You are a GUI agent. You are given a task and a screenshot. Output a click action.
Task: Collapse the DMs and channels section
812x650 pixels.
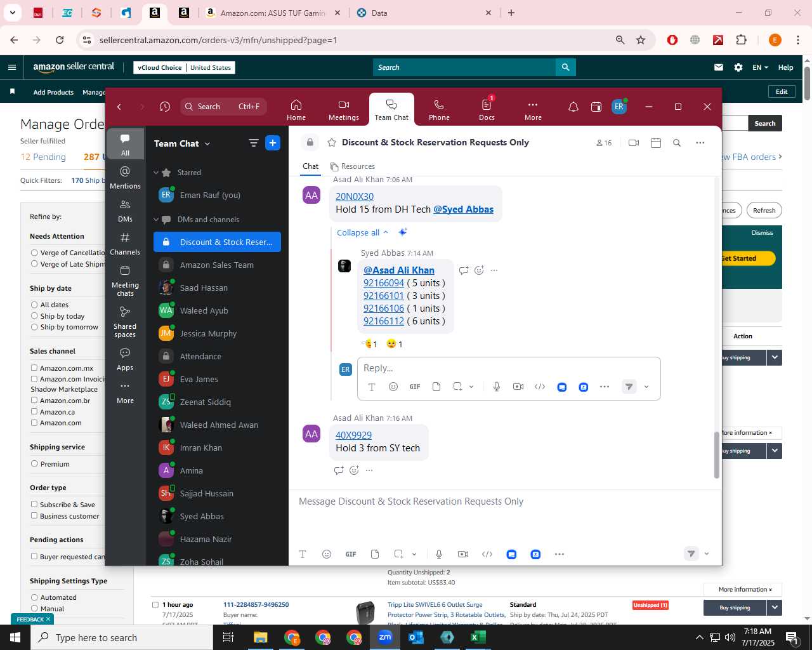(156, 220)
